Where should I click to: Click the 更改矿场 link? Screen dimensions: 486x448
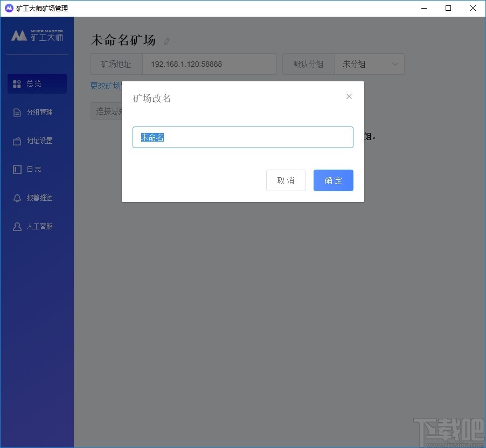point(105,86)
